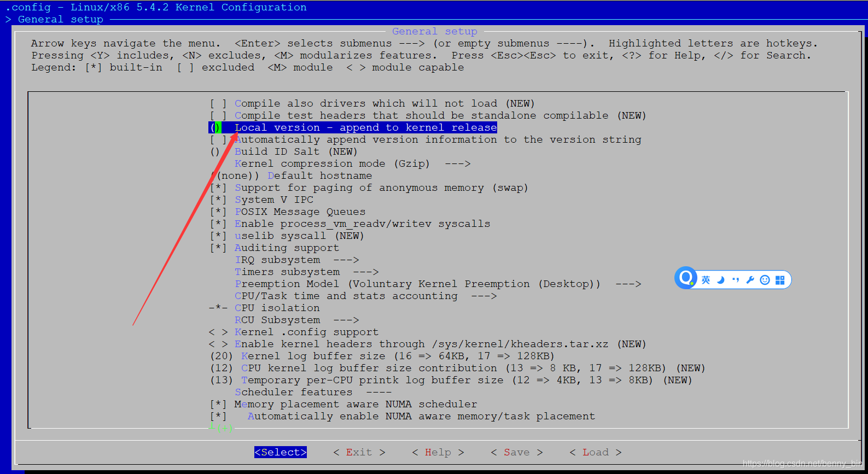Select the 'Default hostname' entry
868x474 pixels.
[x=292, y=175]
